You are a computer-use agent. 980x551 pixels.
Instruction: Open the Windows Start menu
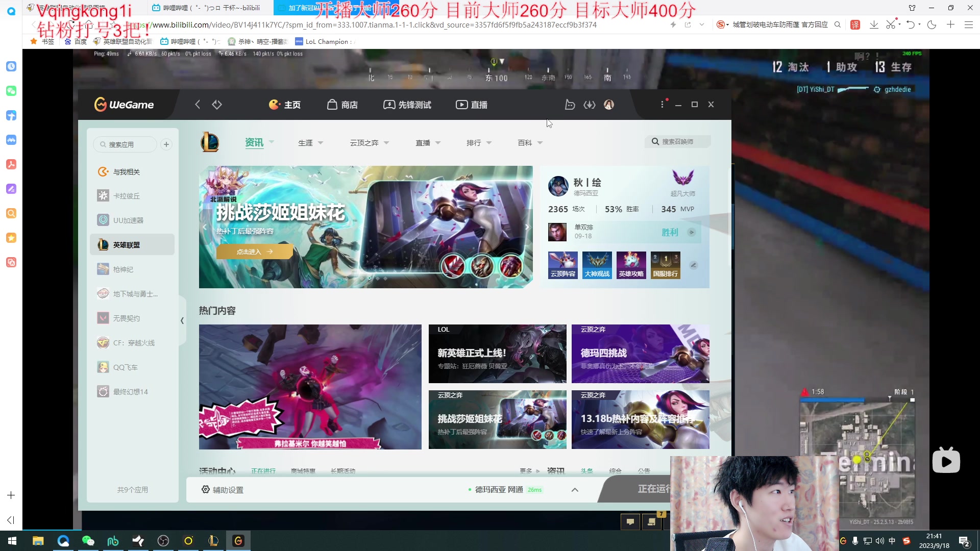12,541
